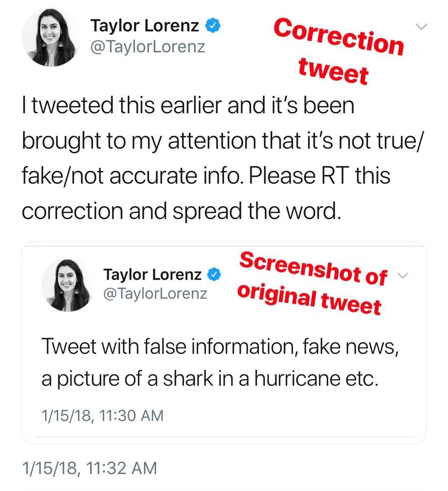This screenshot has height=491, width=448.
Task: Click the verified badge in the quoted tweet
Action: pyautogui.click(x=214, y=275)
